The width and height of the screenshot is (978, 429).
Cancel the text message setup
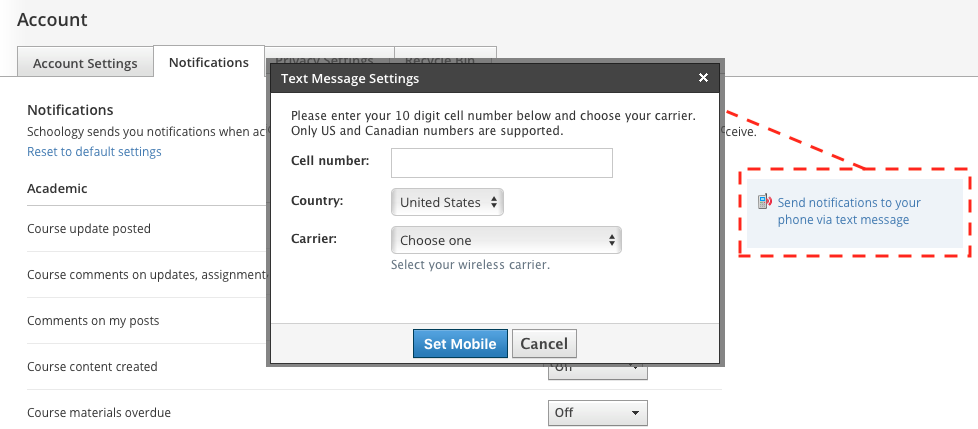pos(544,344)
